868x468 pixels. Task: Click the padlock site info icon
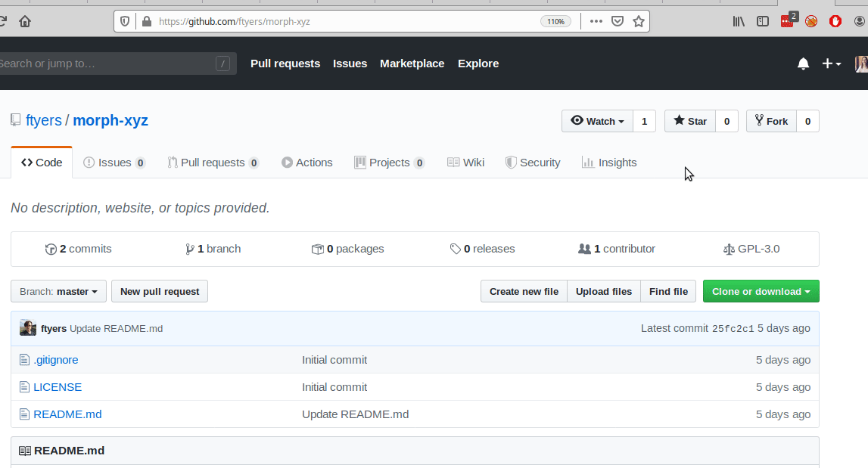[x=147, y=22]
